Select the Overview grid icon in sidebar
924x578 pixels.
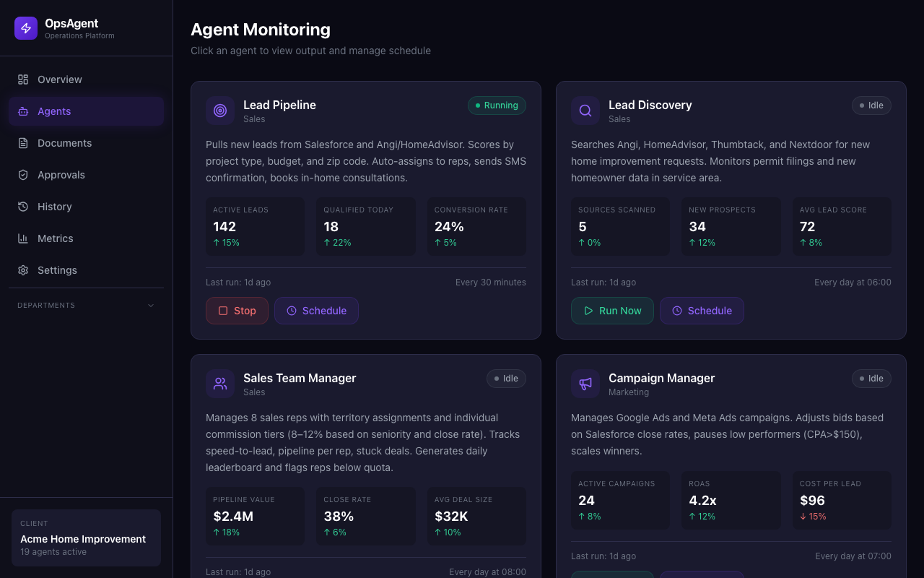22,79
